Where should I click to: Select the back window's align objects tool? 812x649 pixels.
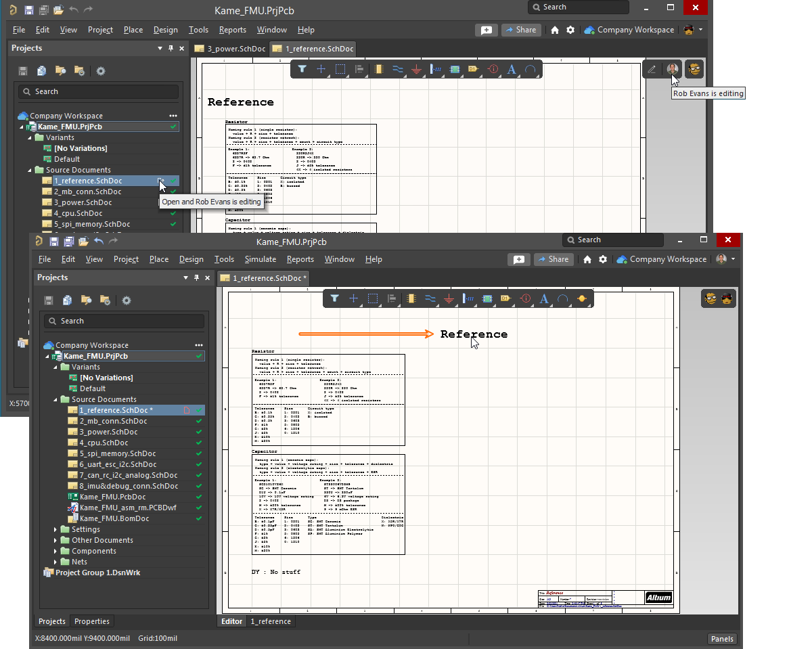359,69
